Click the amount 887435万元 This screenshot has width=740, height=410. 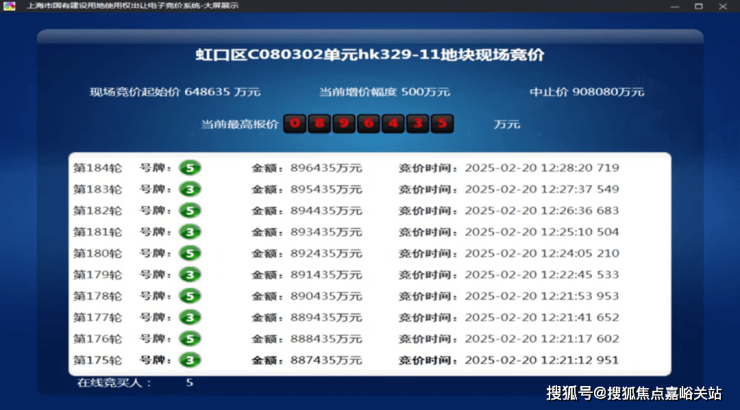tap(326, 360)
